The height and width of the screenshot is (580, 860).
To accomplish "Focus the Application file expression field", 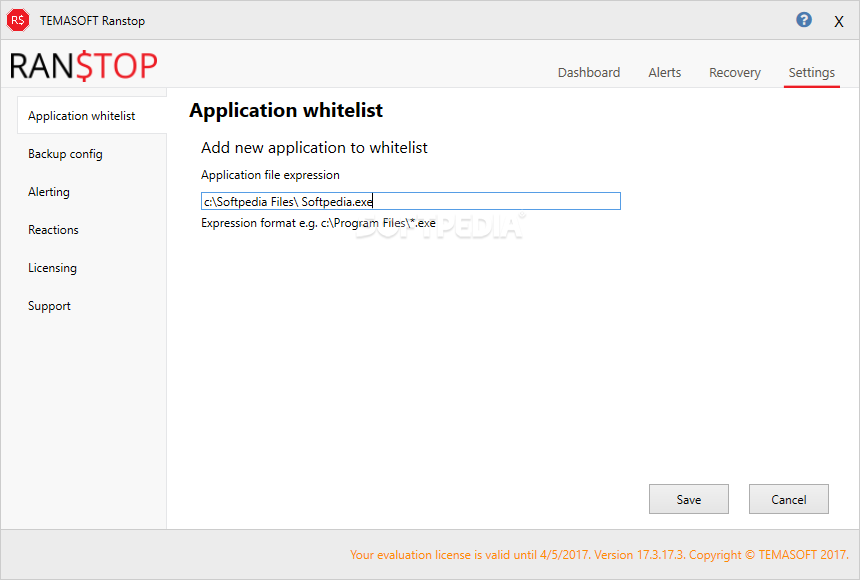I will point(411,201).
